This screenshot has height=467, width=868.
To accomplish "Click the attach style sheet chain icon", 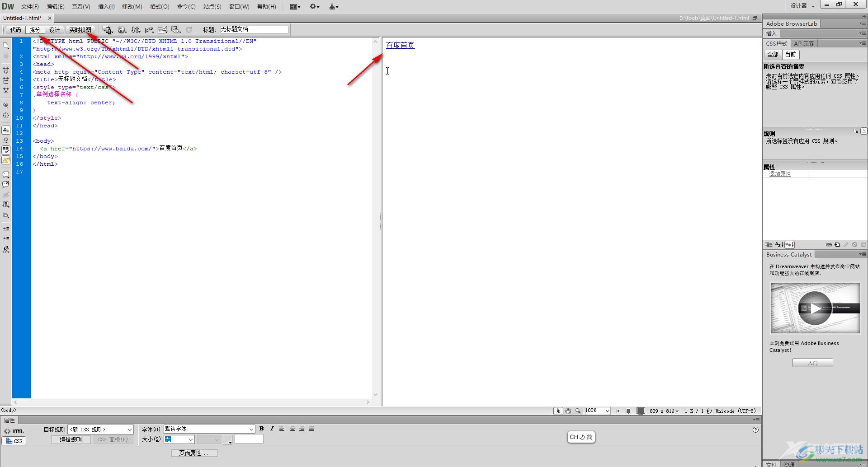I will 829,245.
